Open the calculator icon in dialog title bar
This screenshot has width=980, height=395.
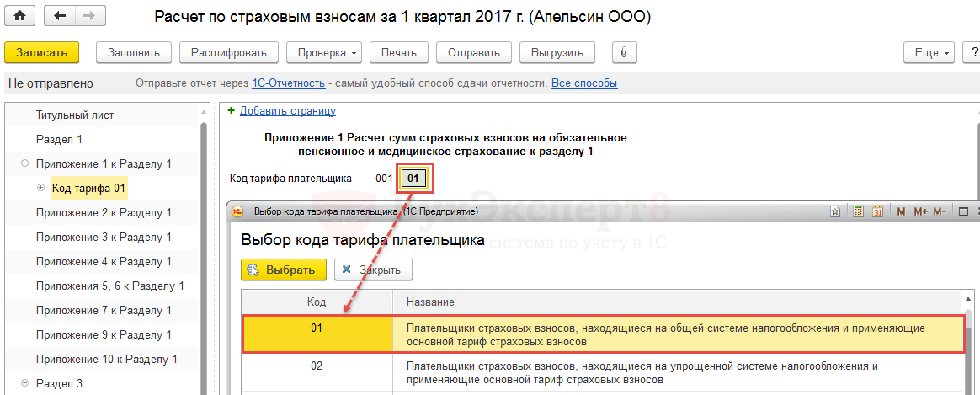point(858,211)
